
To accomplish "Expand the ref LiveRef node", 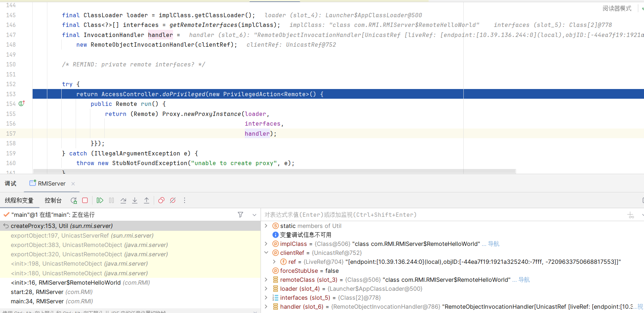I will click(274, 262).
